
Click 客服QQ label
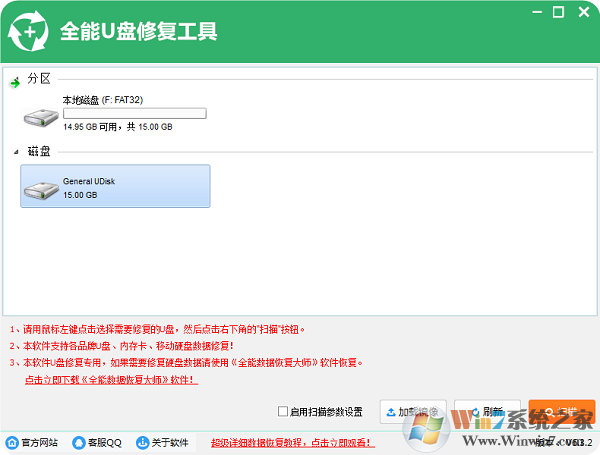coord(104,443)
